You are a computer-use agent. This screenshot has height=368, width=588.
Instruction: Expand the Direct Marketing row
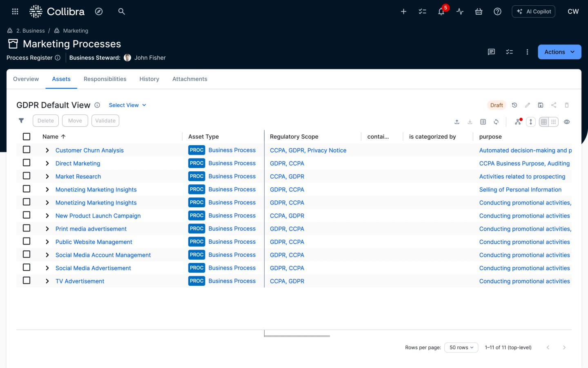47,164
